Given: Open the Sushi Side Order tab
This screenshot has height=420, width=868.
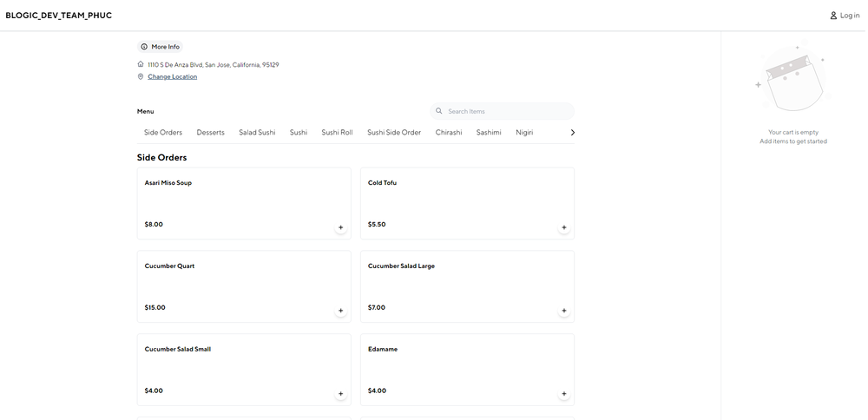Looking at the screenshot, I should [x=394, y=132].
